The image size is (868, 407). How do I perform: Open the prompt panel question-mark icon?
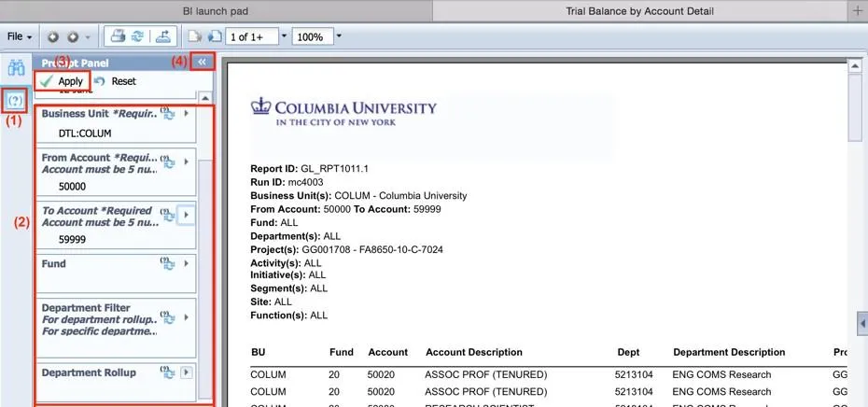(x=16, y=100)
